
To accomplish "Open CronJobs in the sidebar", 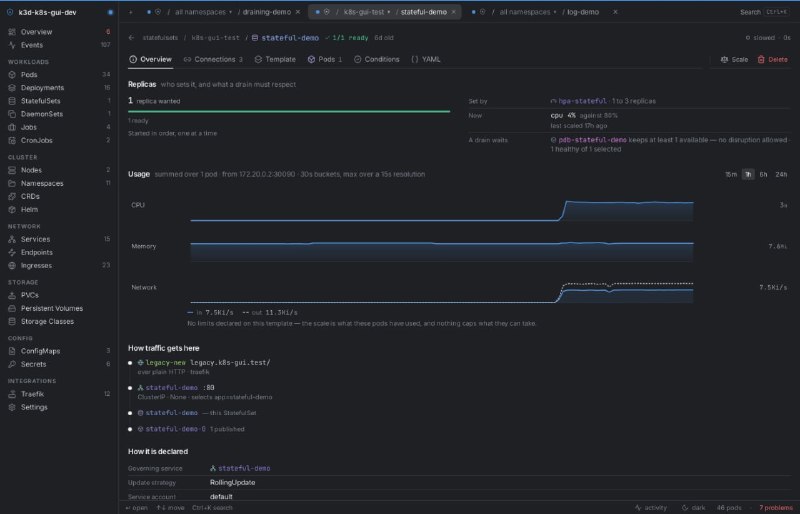I will pos(59,140).
